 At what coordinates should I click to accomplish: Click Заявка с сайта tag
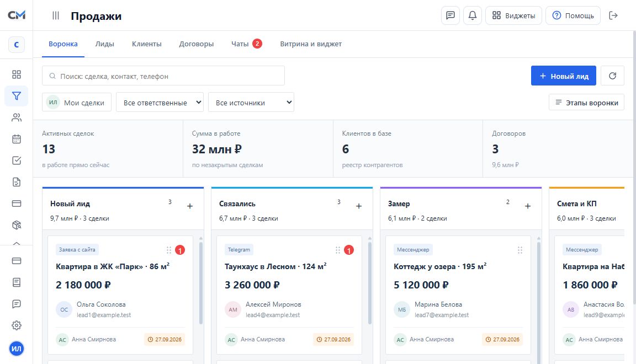(x=77, y=250)
